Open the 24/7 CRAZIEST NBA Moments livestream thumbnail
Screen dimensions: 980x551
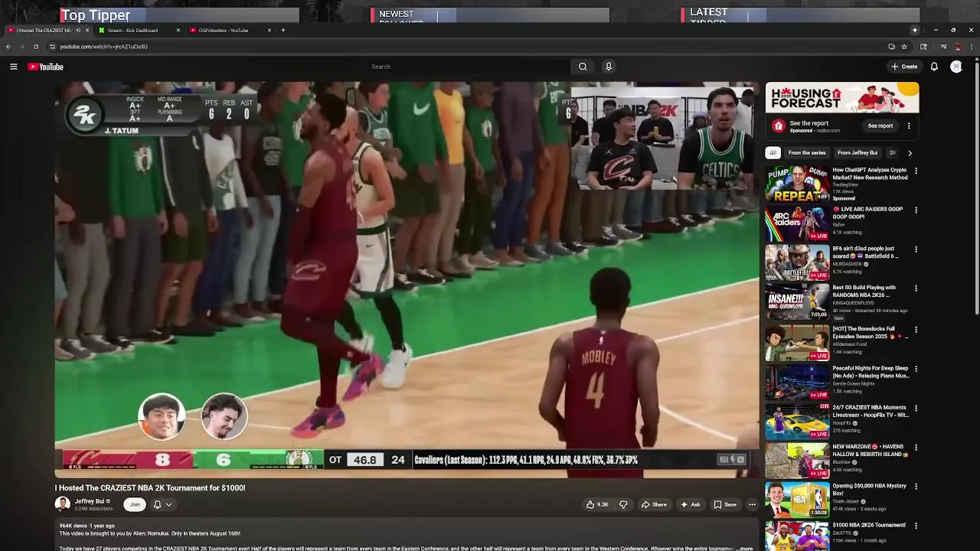tap(797, 421)
